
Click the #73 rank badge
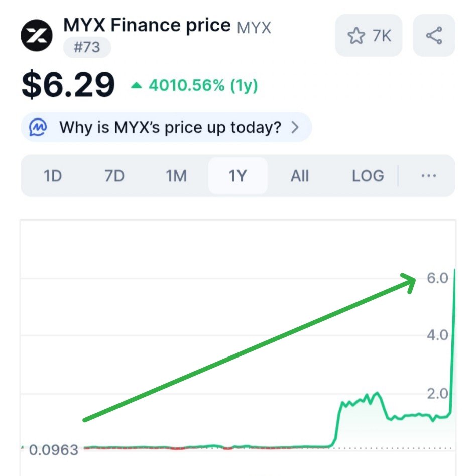point(87,47)
